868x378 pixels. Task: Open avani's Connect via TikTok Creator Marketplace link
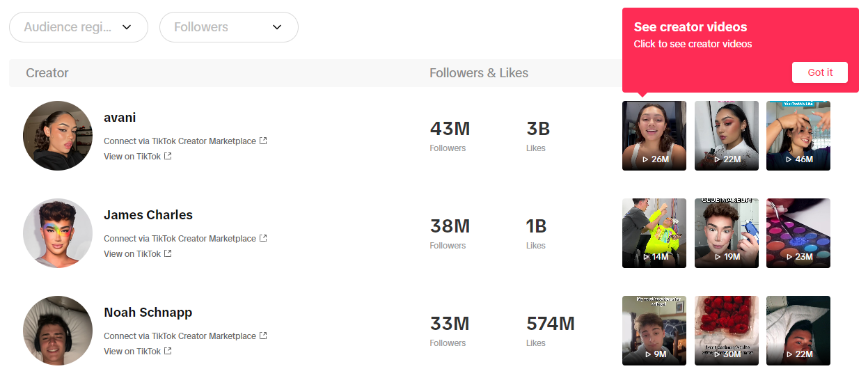180,141
